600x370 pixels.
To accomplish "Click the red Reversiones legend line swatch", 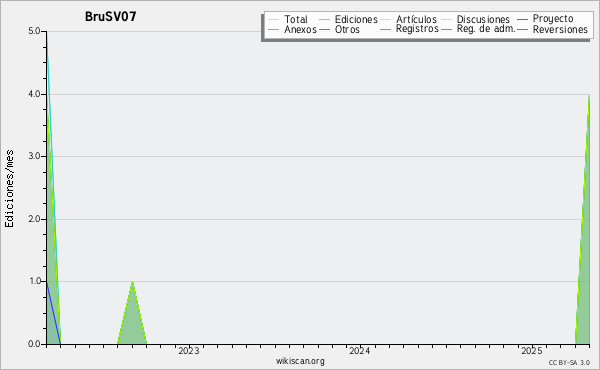I will pyautogui.click(x=522, y=29).
